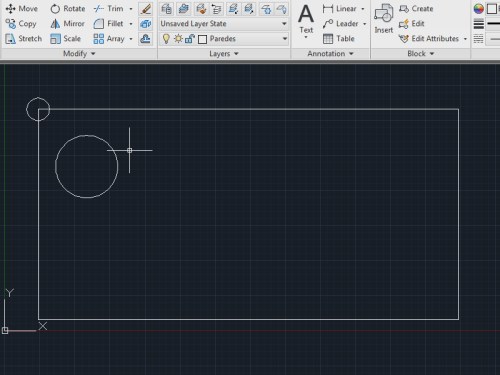Open Leader dropdown arrow
The height and width of the screenshot is (375, 500).
[365, 24]
